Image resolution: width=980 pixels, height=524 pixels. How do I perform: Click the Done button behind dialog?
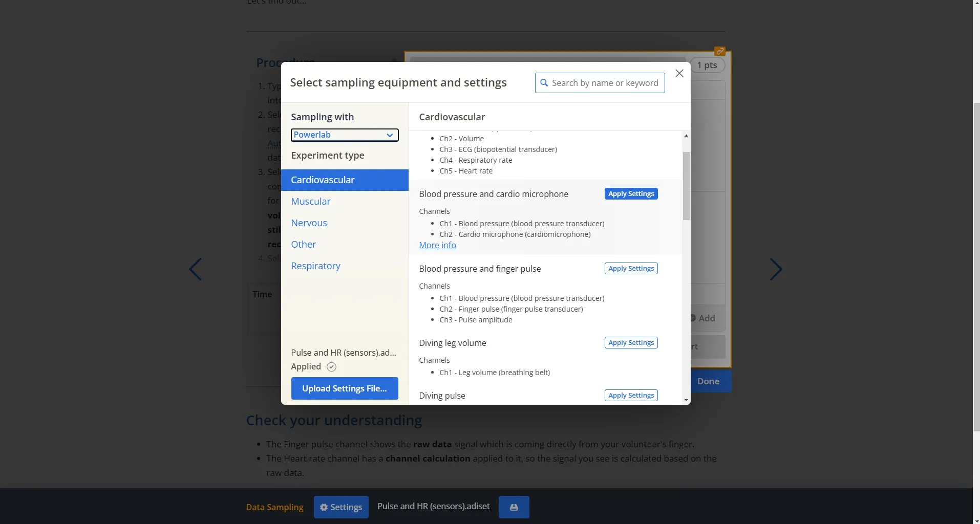(x=711, y=381)
